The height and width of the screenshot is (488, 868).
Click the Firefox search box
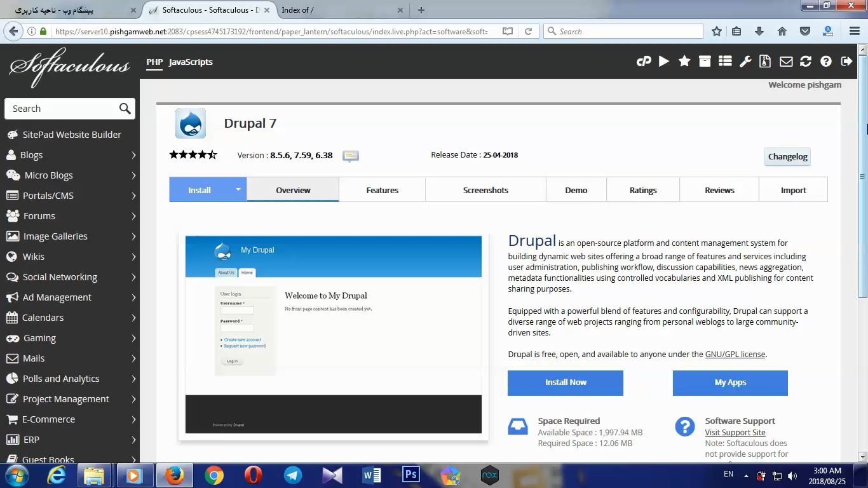click(x=623, y=31)
